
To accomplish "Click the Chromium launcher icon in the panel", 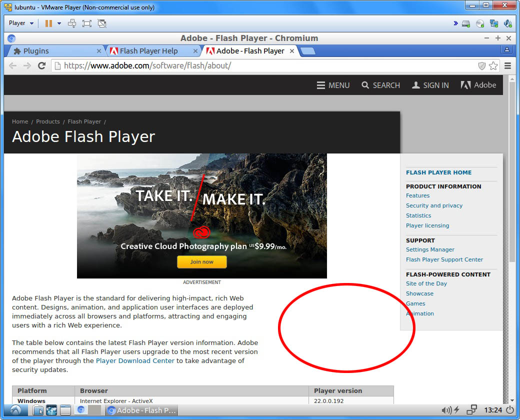I will click(x=80, y=410).
